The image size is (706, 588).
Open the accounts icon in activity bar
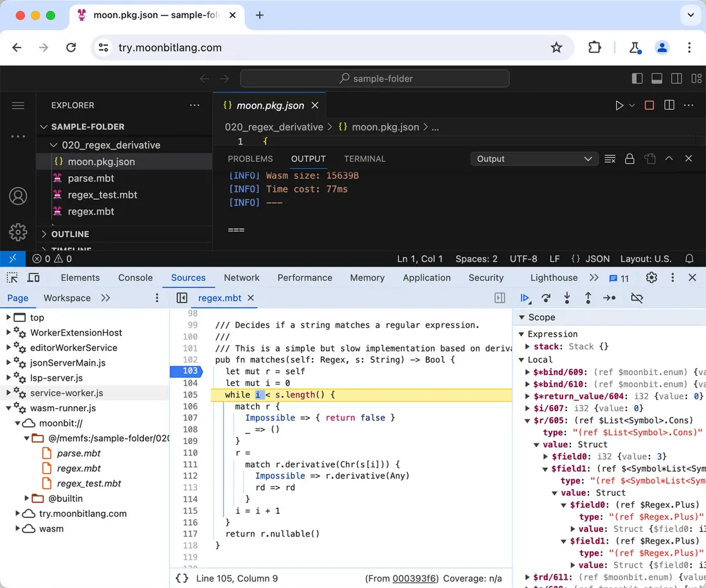[18, 196]
